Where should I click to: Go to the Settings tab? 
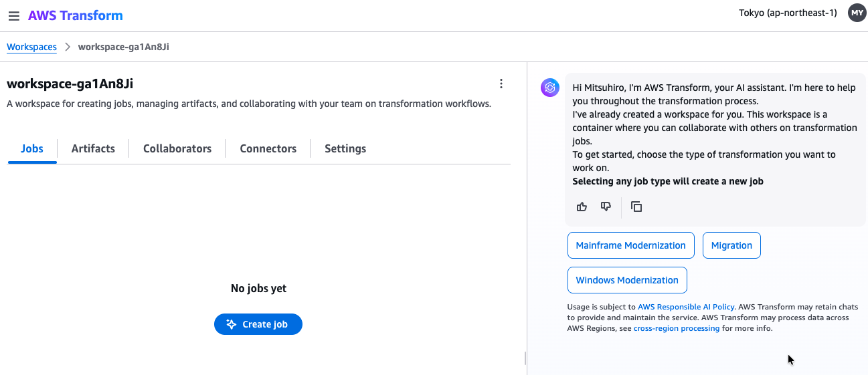(345, 148)
